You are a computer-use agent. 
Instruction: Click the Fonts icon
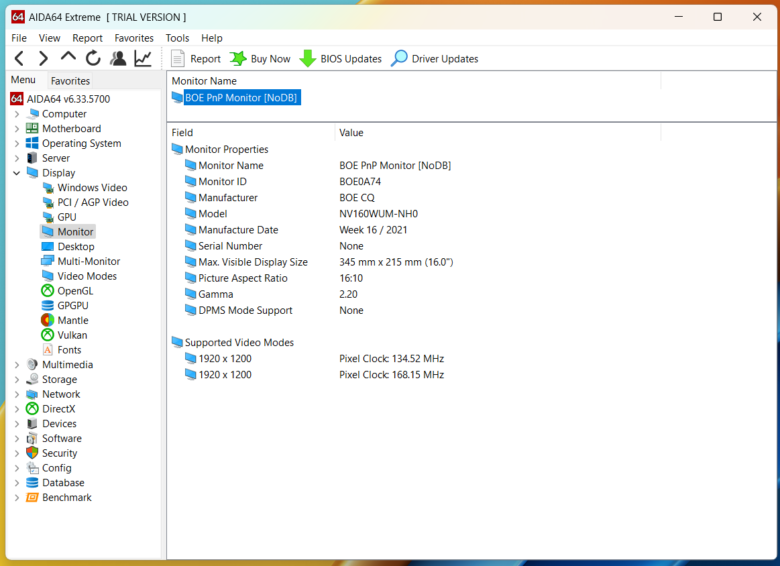tap(48, 350)
